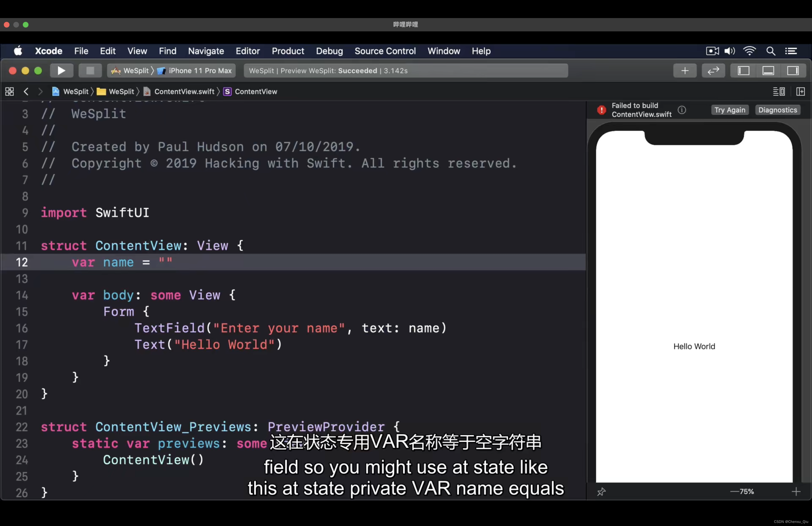Click the Stop build button
Image resolution: width=812 pixels, height=526 pixels.
point(90,71)
